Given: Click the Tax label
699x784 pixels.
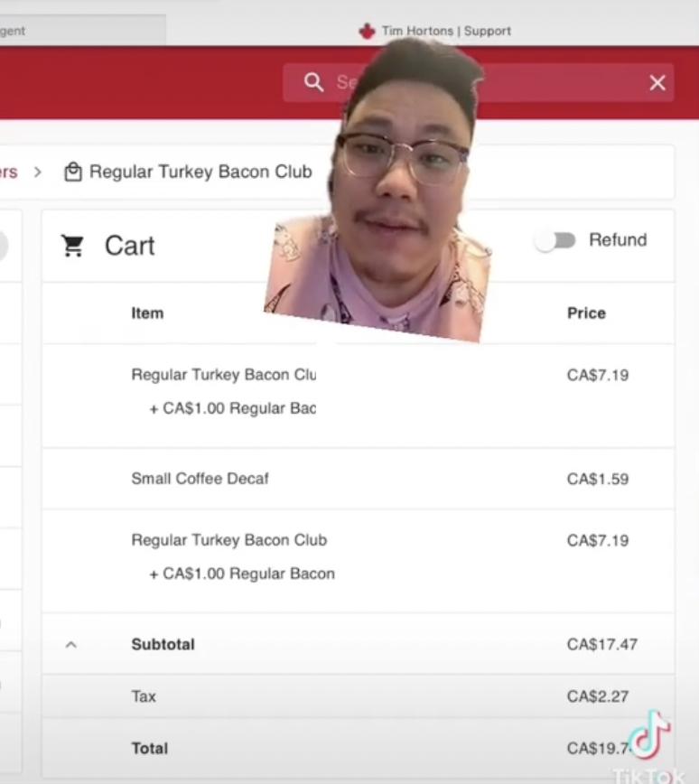Looking at the screenshot, I should [144, 696].
